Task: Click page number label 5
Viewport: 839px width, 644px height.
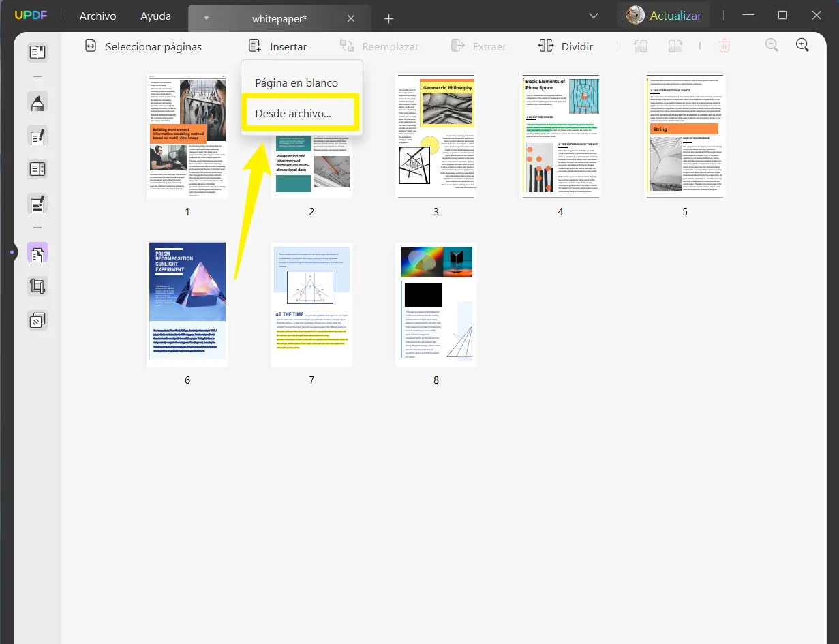Action: point(685,212)
